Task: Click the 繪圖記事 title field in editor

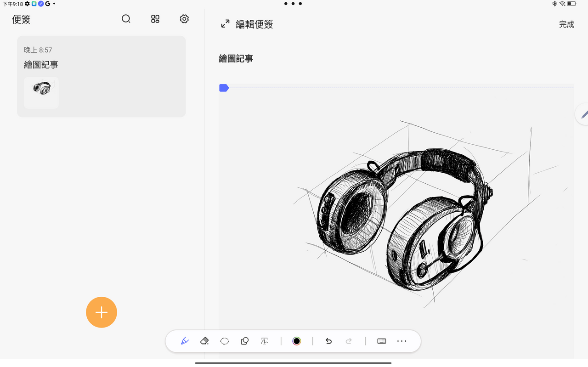Action: pos(236,59)
